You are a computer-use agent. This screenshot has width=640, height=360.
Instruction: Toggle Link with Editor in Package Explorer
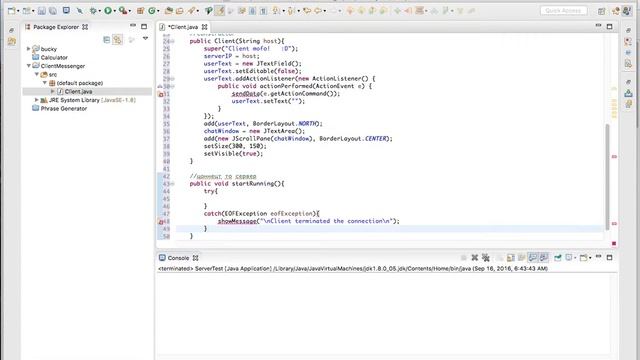click(118, 40)
